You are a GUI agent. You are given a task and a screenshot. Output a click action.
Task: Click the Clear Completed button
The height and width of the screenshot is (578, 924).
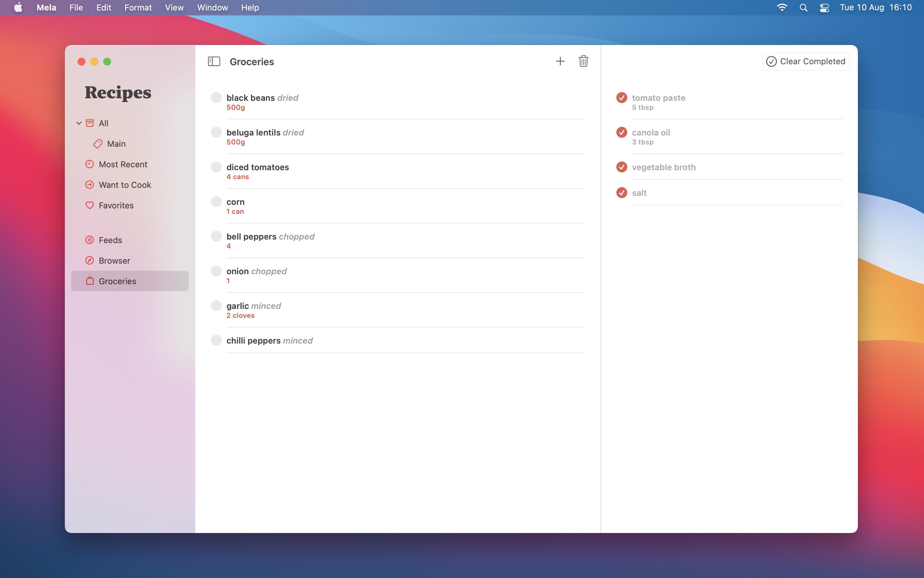coord(806,62)
